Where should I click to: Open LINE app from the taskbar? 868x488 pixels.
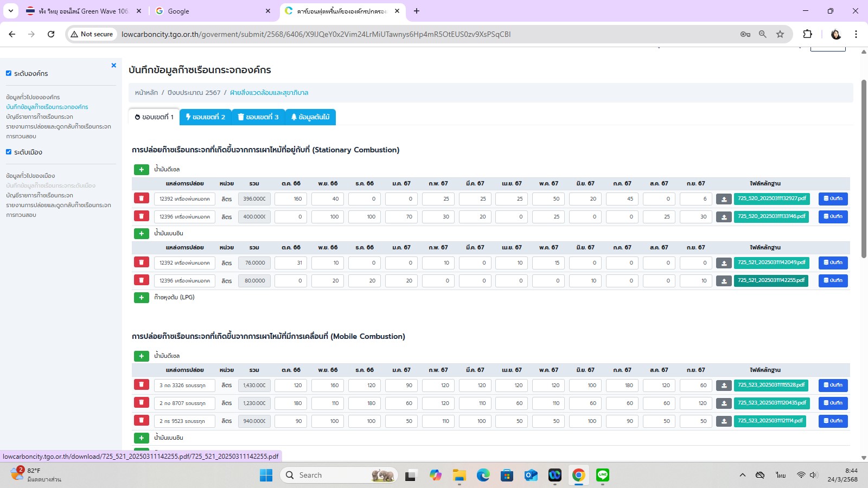coord(602,476)
